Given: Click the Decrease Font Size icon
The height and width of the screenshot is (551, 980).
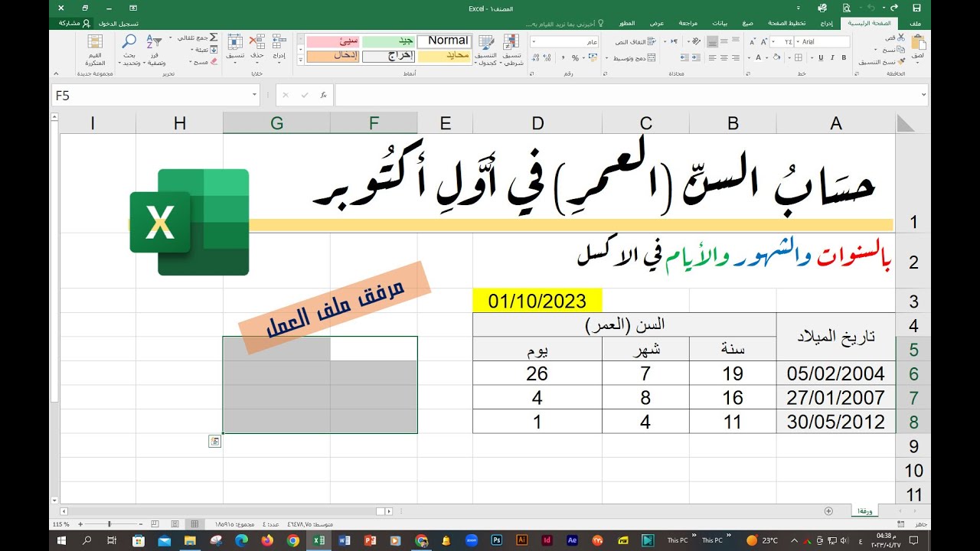Looking at the screenshot, I should coord(753,42).
